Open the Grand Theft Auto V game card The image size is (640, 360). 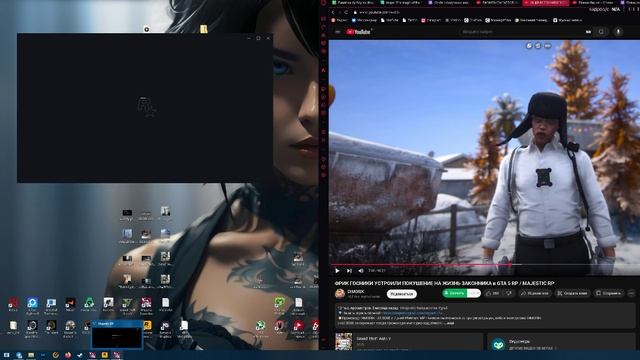[409, 341]
